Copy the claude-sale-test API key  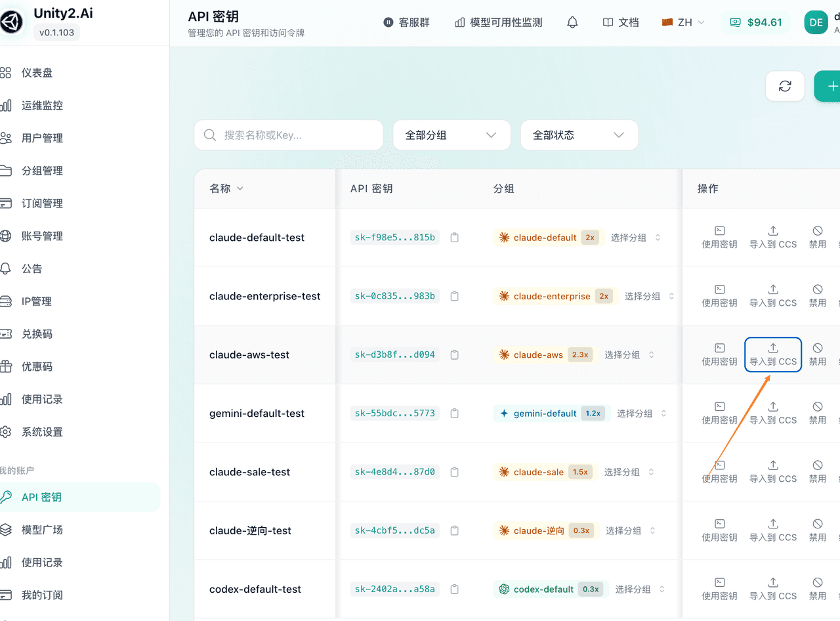click(454, 472)
